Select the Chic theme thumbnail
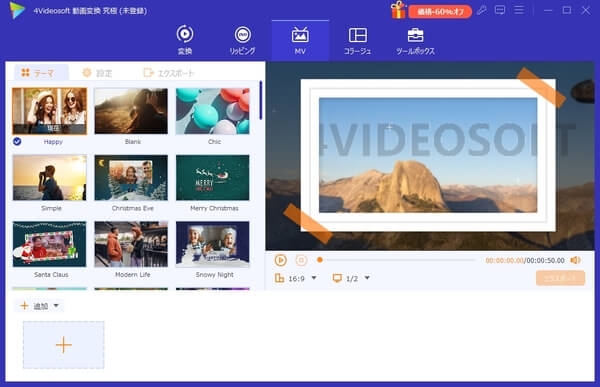The image size is (600, 387). point(213,111)
